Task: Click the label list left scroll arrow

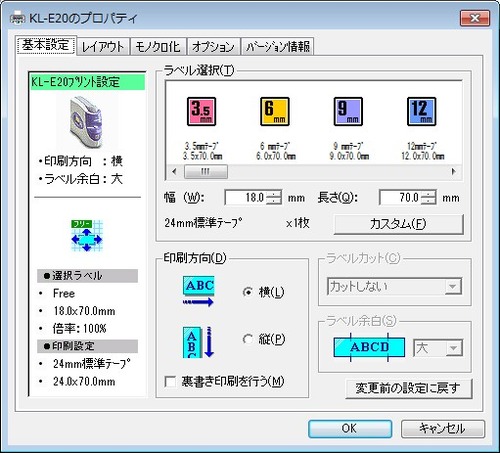Action: pyautogui.click(x=174, y=172)
